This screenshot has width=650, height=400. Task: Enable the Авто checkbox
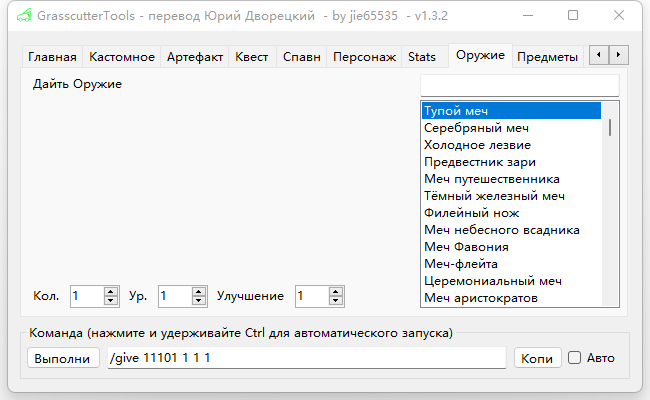pos(574,358)
